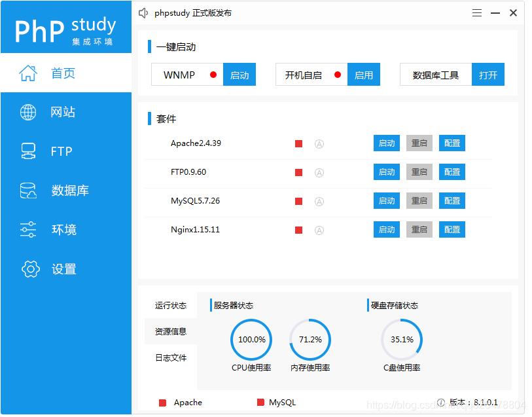
Task: Click MySQL5.7.26 red stopped indicator
Action: (x=299, y=202)
